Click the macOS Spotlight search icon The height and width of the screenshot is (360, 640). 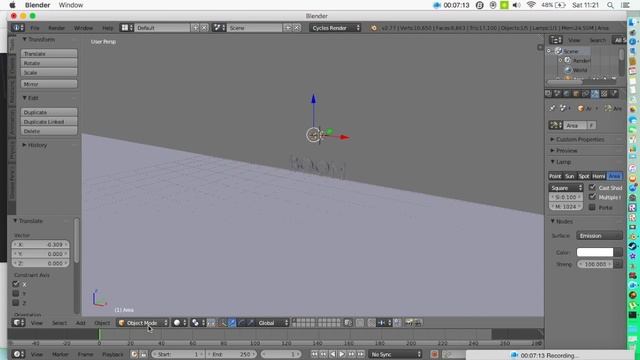coord(610,5)
